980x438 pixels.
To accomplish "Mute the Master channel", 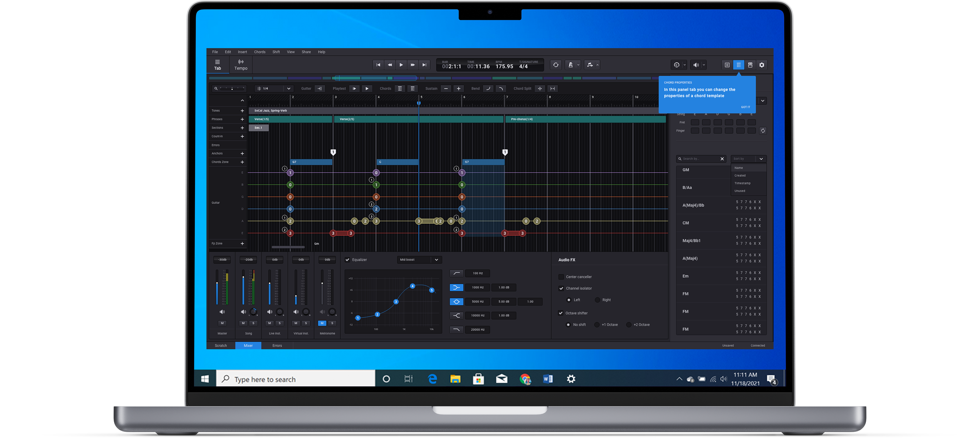I will [222, 323].
